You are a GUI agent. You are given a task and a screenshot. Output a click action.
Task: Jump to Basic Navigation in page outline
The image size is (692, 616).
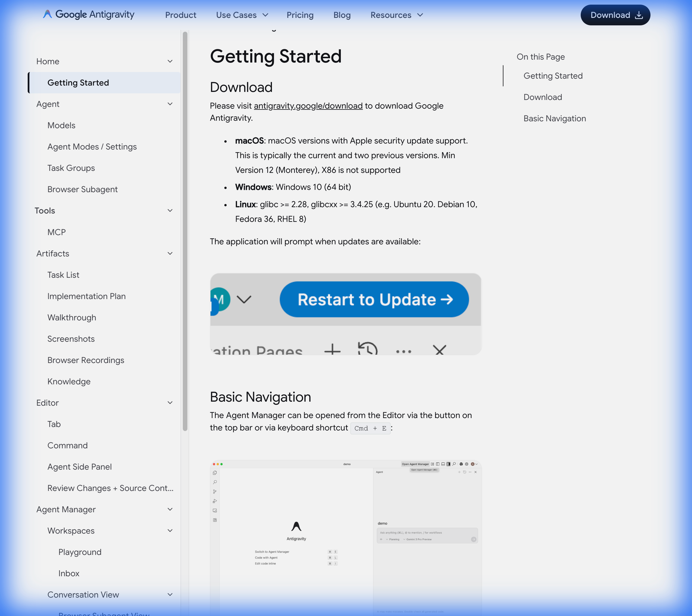point(554,118)
